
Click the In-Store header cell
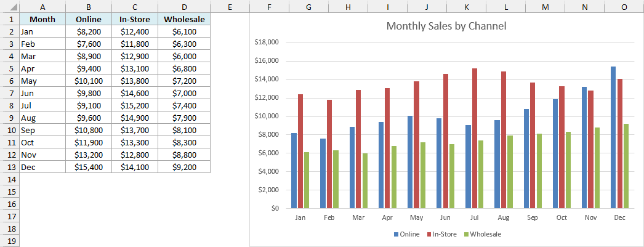click(135, 19)
